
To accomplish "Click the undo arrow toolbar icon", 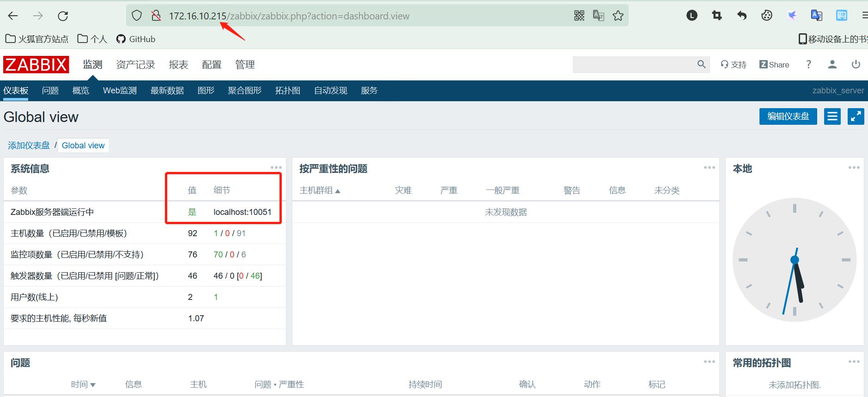I will coord(742,16).
